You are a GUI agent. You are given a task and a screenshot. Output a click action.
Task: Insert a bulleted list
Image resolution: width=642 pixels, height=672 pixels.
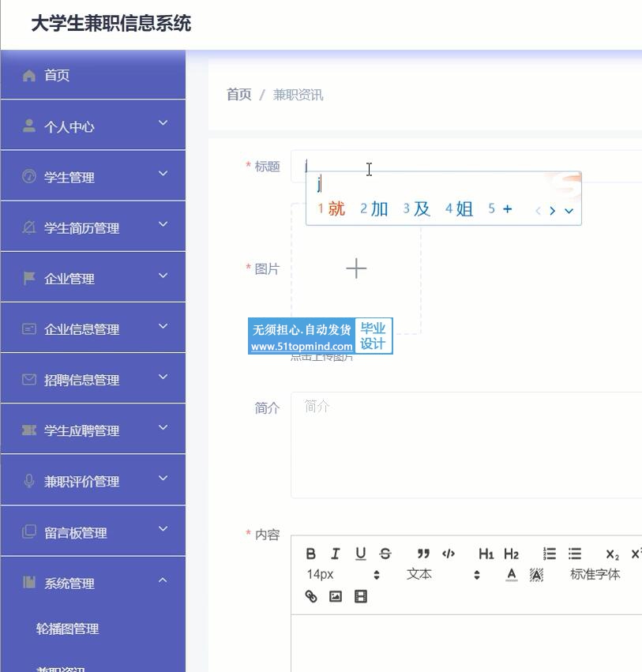pos(575,554)
